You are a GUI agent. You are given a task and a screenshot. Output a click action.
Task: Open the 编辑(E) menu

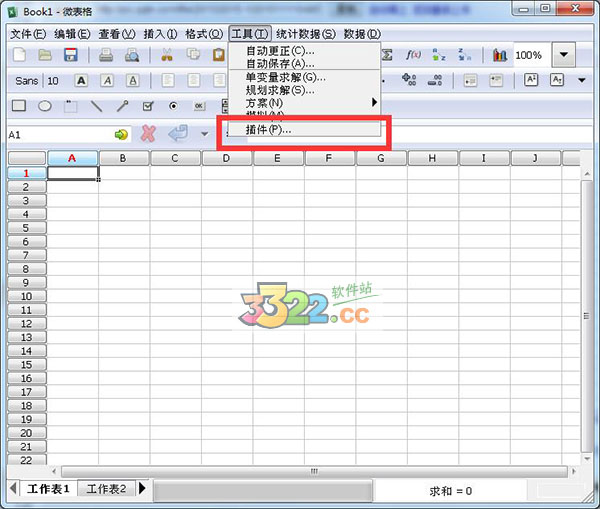point(72,34)
